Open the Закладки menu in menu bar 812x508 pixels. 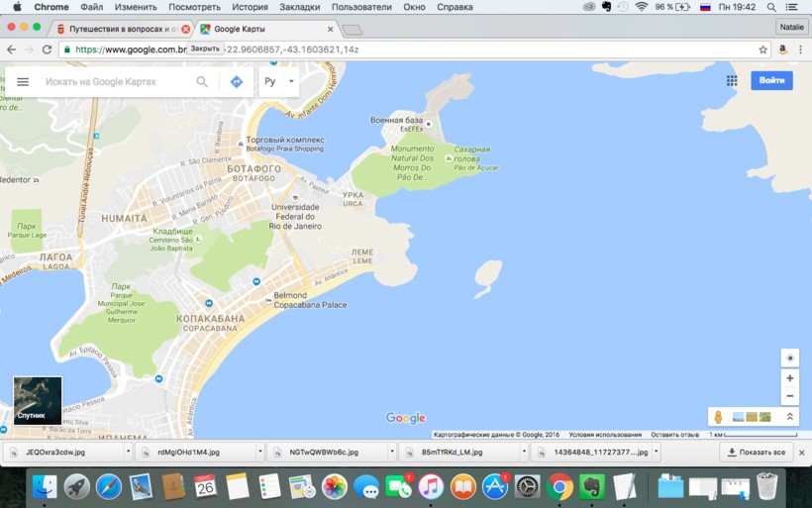tap(299, 7)
